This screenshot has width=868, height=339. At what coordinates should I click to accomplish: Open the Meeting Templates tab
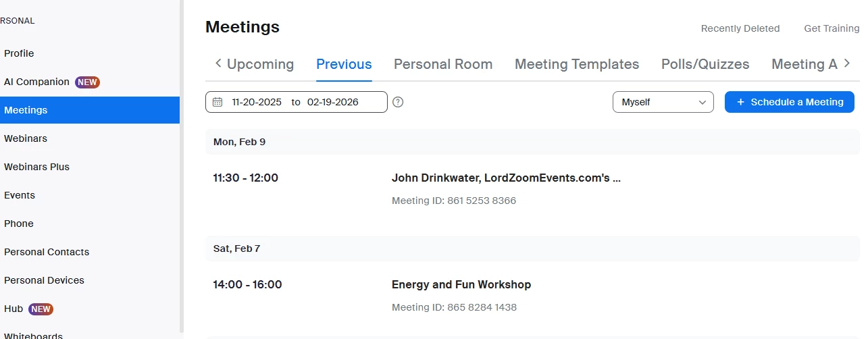tap(576, 64)
